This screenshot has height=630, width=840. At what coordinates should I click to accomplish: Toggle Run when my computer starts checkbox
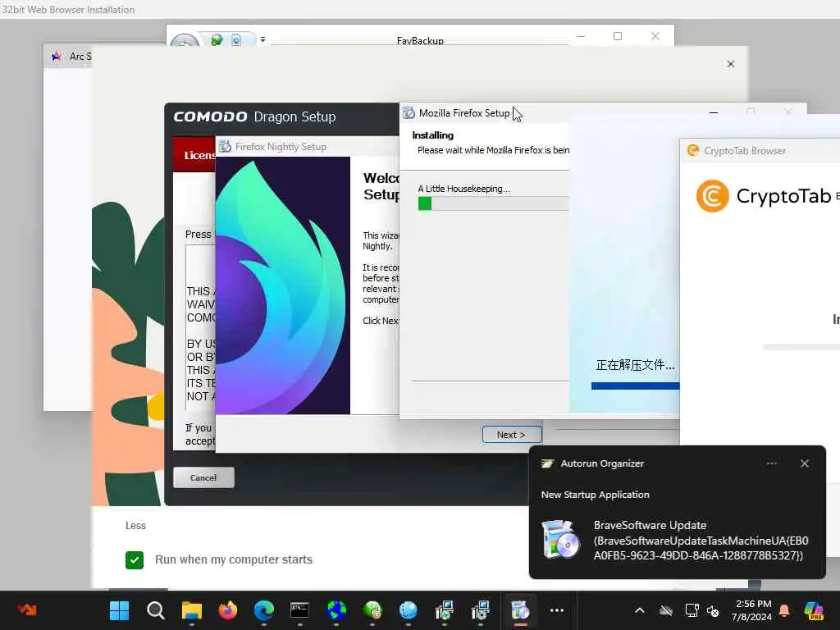(135, 559)
